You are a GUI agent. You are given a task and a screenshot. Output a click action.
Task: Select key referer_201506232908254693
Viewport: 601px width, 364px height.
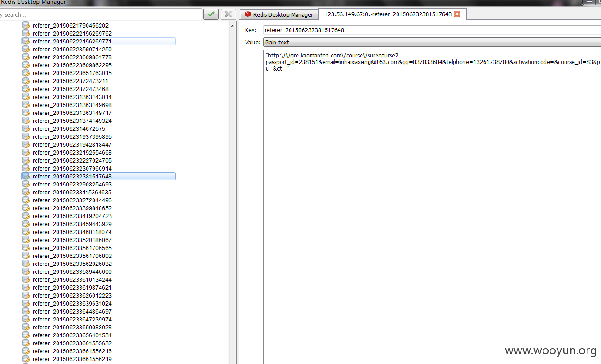pyautogui.click(x=72, y=185)
